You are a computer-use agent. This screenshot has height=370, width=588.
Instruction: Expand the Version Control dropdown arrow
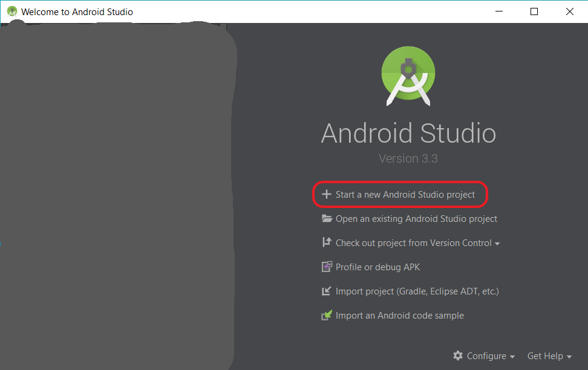[x=497, y=244]
